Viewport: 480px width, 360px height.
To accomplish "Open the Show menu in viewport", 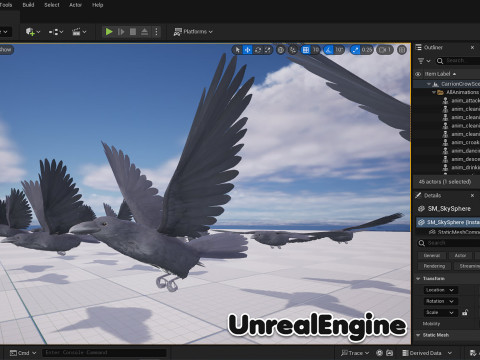I will pyautogui.click(x=6, y=50).
